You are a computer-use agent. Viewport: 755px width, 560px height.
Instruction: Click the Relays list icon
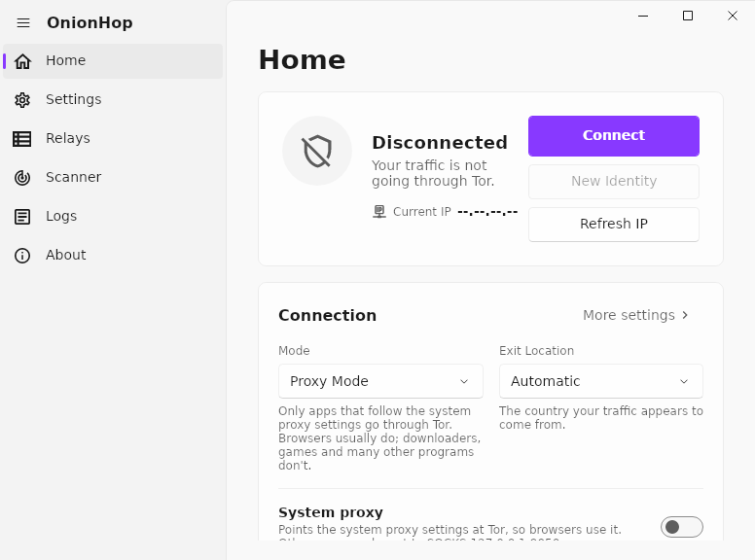click(x=21, y=139)
